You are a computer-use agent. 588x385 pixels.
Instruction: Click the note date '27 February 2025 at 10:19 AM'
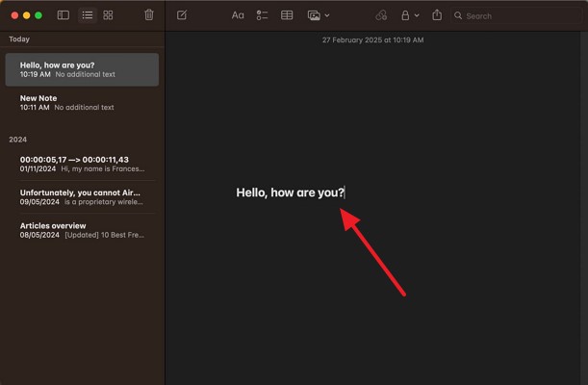(x=372, y=40)
